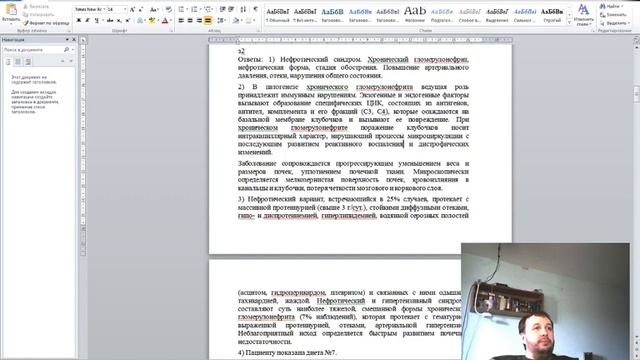Apply the Название (Aab) title style

click(x=415, y=15)
